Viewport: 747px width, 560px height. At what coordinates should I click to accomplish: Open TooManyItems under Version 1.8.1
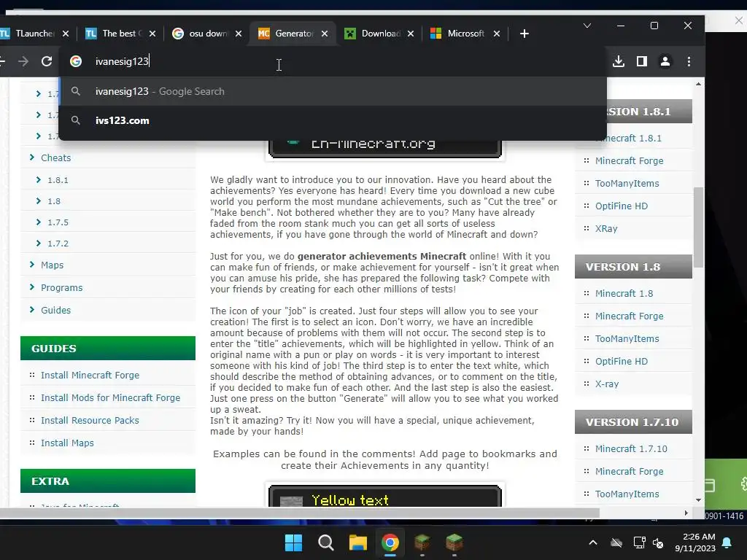pos(627,183)
